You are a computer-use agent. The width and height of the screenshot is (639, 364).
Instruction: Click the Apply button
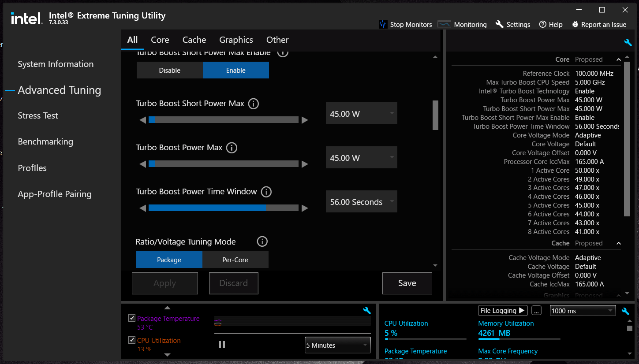(x=165, y=283)
